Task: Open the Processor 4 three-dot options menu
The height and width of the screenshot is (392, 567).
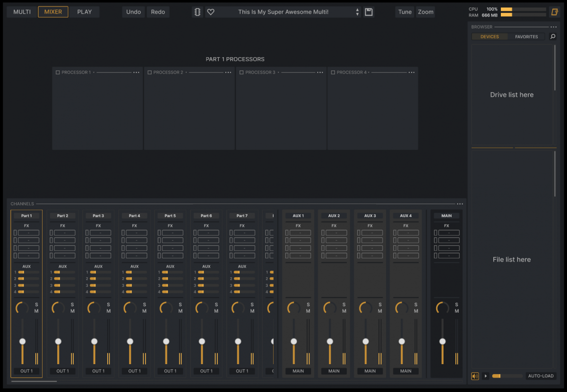Action: [x=412, y=72]
